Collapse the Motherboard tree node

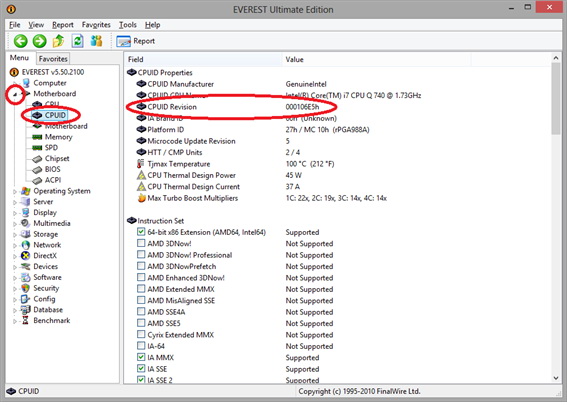(x=15, y=94)
